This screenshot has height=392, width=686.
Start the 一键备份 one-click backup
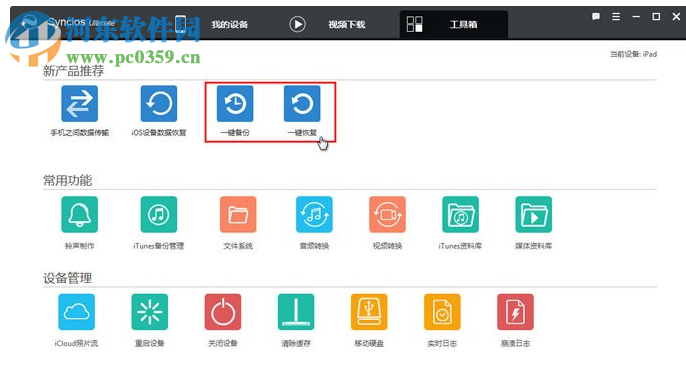tap(235, 104)
